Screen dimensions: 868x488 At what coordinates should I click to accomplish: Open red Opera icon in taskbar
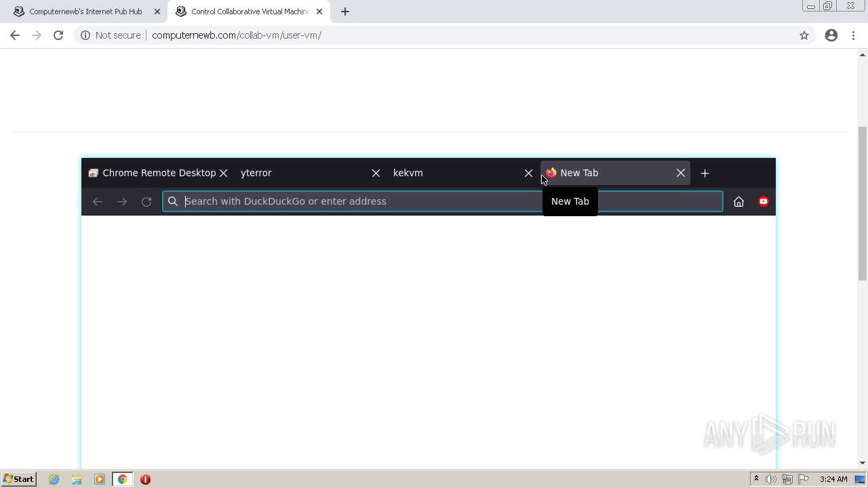(145, 479)
